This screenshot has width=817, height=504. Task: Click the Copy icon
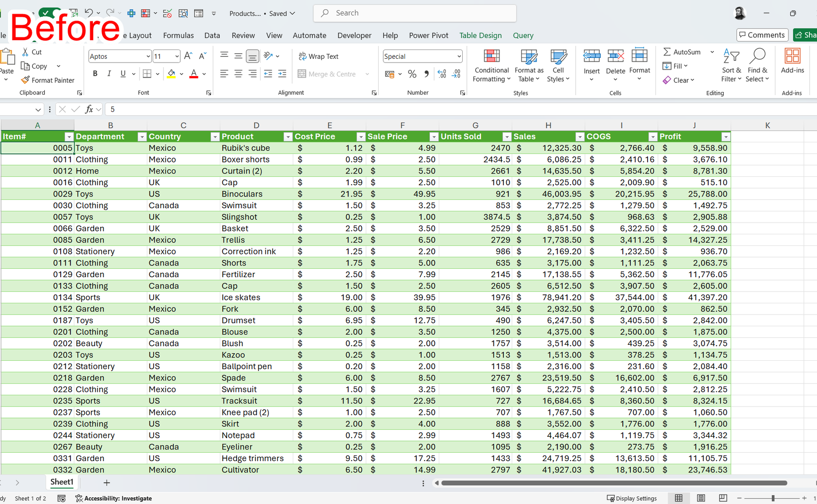tap(26, 66)
